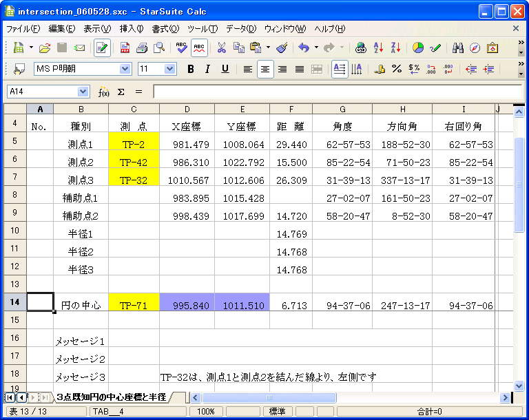
Task: Open Styles and Formatting hand icon
Action: (19, 69)
